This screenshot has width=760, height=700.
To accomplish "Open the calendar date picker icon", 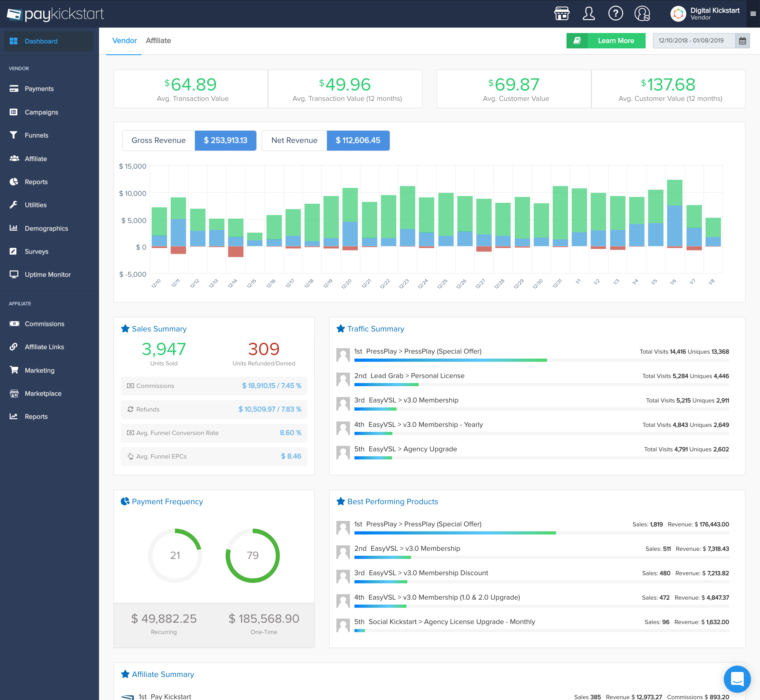I will pos(742,40).
